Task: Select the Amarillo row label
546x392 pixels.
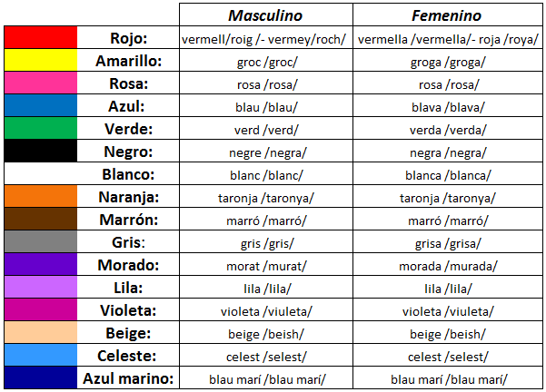Action: 128,61
